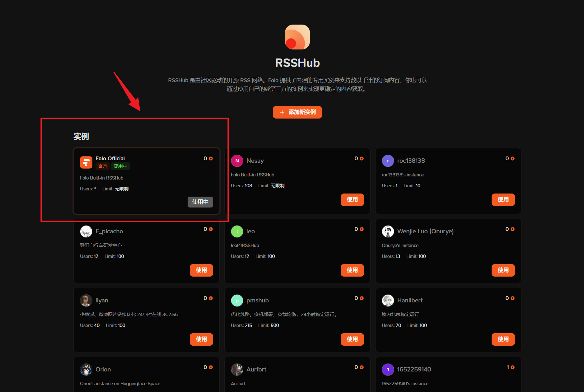Click pmshub's teal p avatar
The width and height of the screenshot is (584, 392).
(x=237, y=301)
